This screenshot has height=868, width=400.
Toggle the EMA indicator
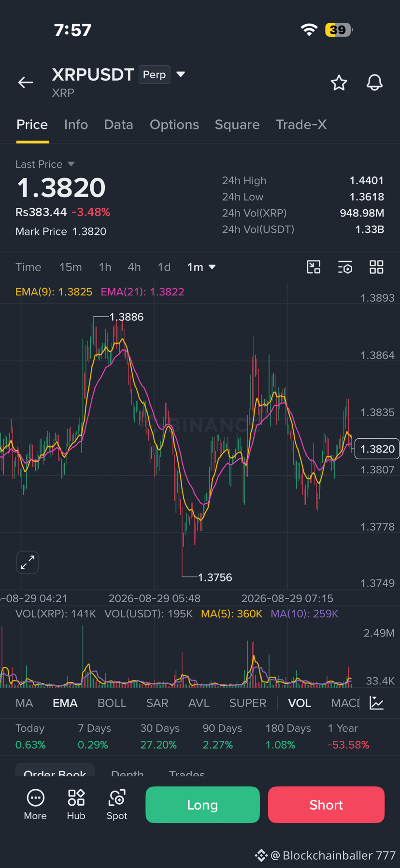[x=65, y=703]
